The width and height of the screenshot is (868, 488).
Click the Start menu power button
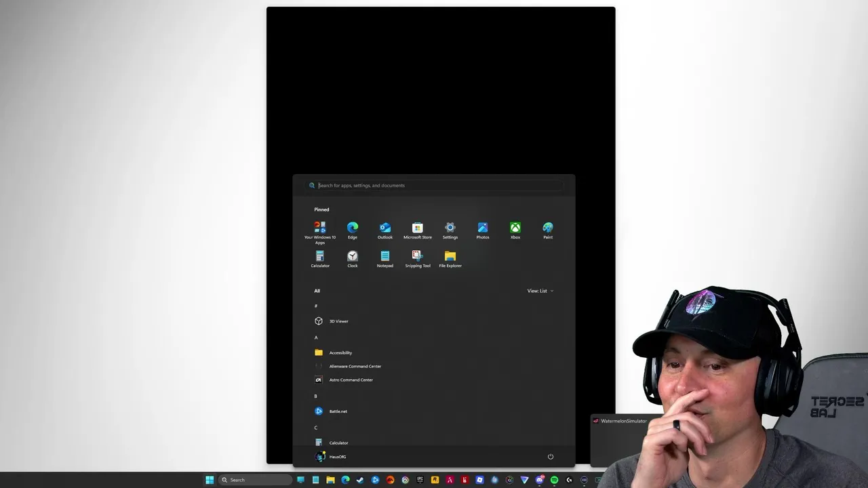tap(551, 457)
